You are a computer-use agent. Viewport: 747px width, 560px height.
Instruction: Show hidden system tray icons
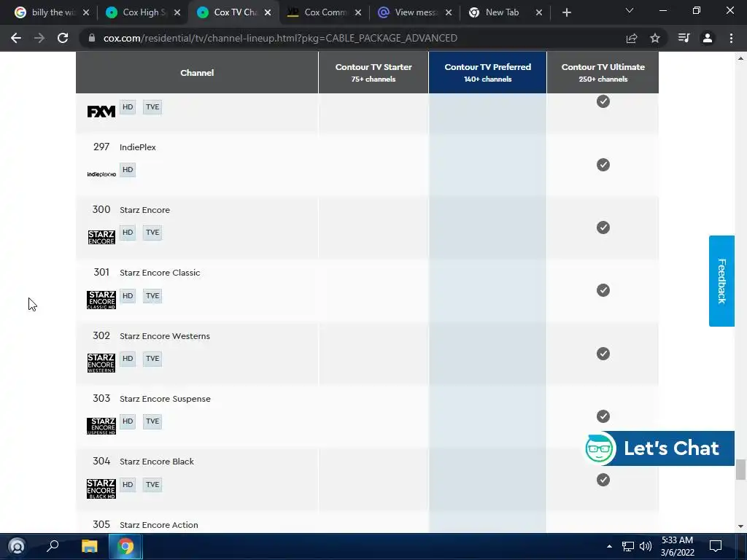click(609, 546)
